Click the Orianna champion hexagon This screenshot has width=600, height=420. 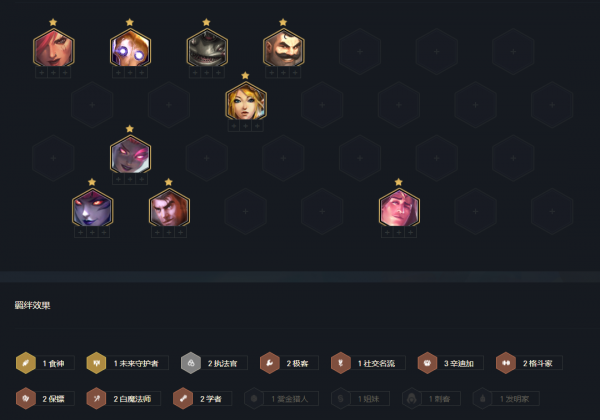click(x=130, y=49)
